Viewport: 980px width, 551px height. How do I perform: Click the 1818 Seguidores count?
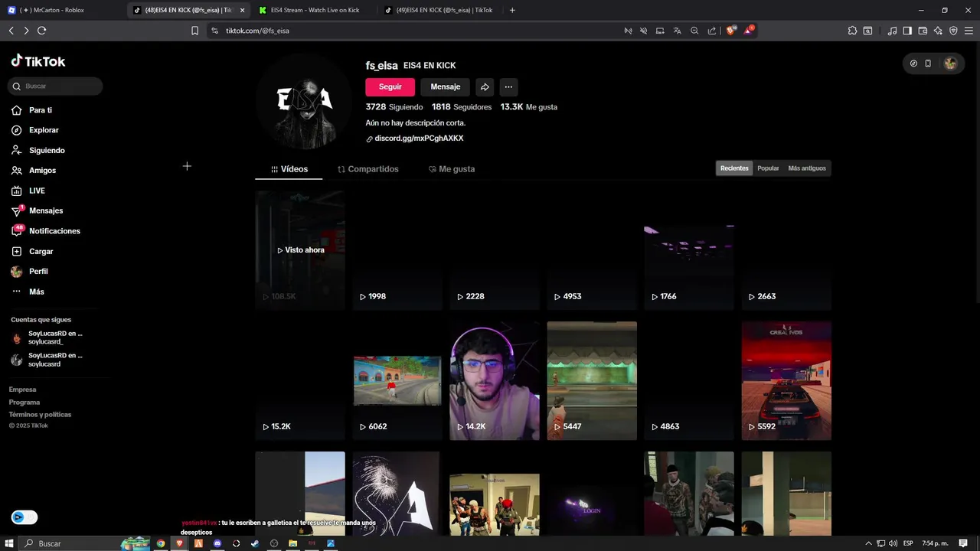tap(462, 107)
